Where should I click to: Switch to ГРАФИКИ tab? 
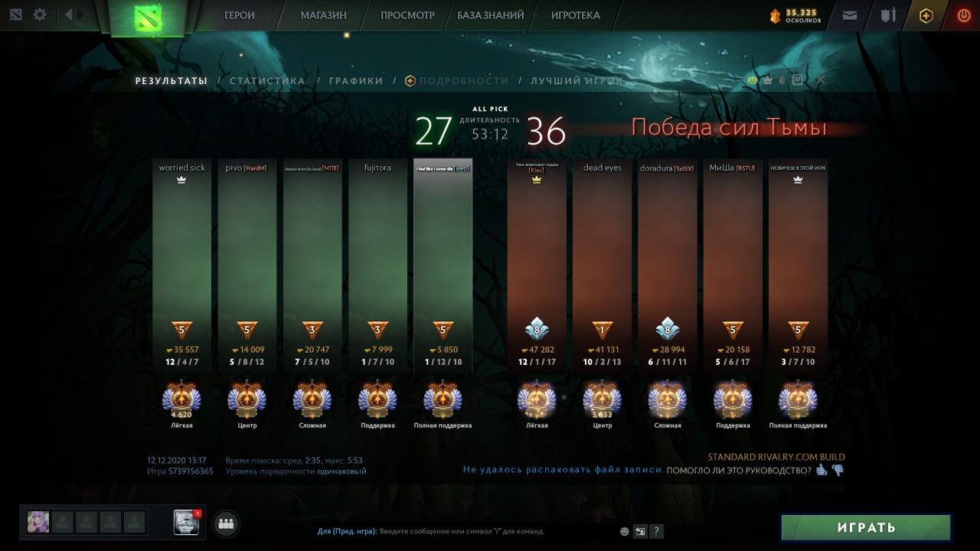coord(356,80)
